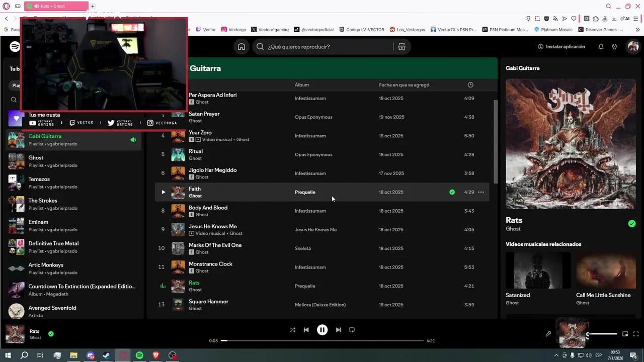Open the Browse icon beside the search box
Image resolution: width=644 pixels, height=362 pixels.
401,47
